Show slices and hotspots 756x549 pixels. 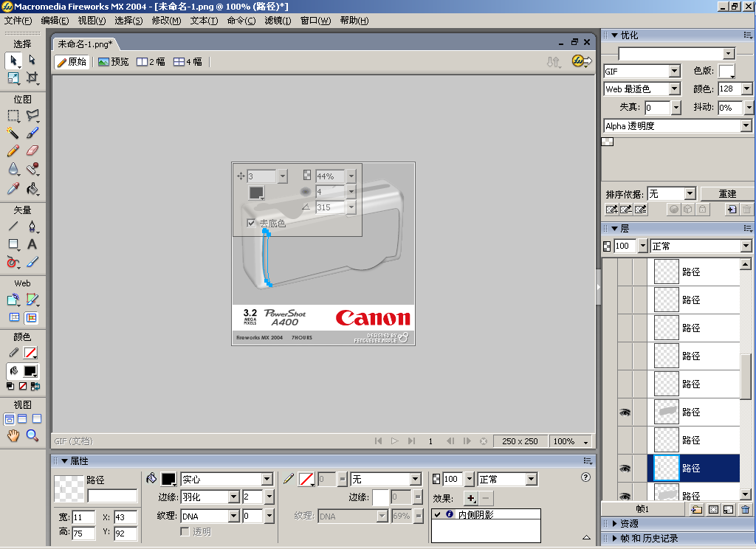[31, 317]
